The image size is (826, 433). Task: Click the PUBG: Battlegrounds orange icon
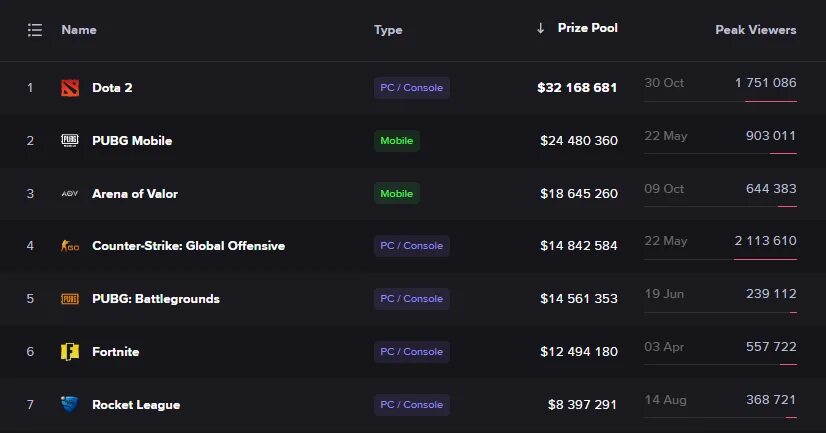70,299
